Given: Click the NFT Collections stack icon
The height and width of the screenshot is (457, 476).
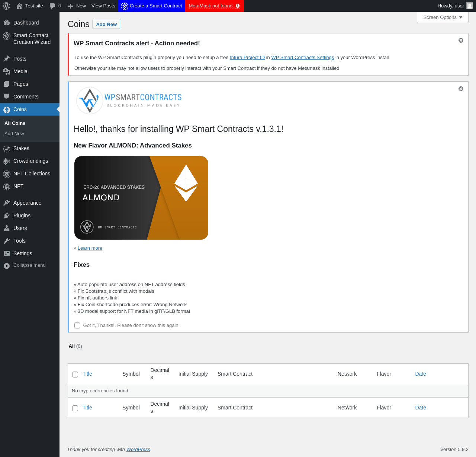Looking at the screenshot, I should tap(7, 174).
